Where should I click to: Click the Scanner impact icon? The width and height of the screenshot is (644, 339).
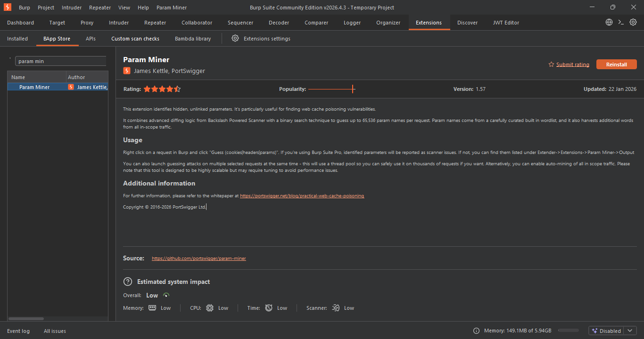click(x=336, y=308)
